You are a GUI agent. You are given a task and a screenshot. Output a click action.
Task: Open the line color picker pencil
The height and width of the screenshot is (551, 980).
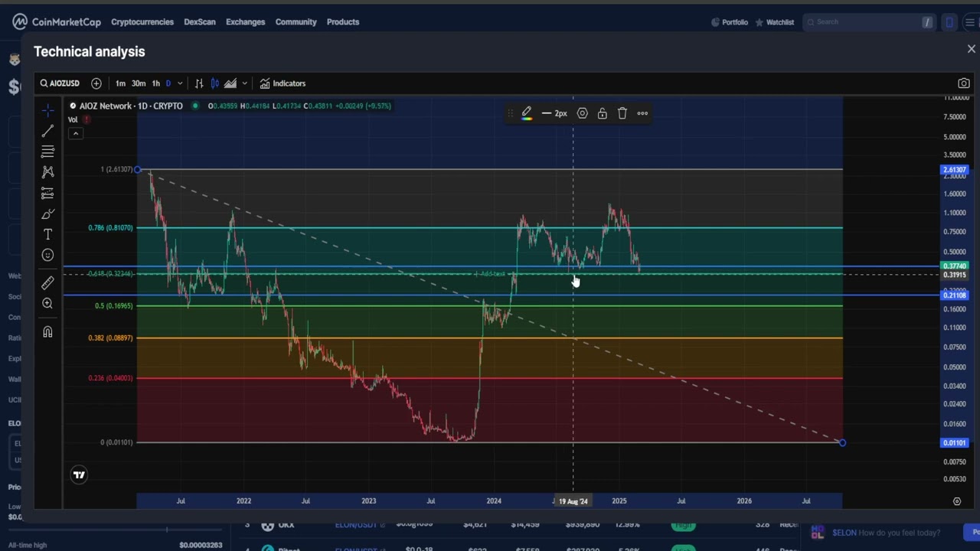(x=527, y=113)
